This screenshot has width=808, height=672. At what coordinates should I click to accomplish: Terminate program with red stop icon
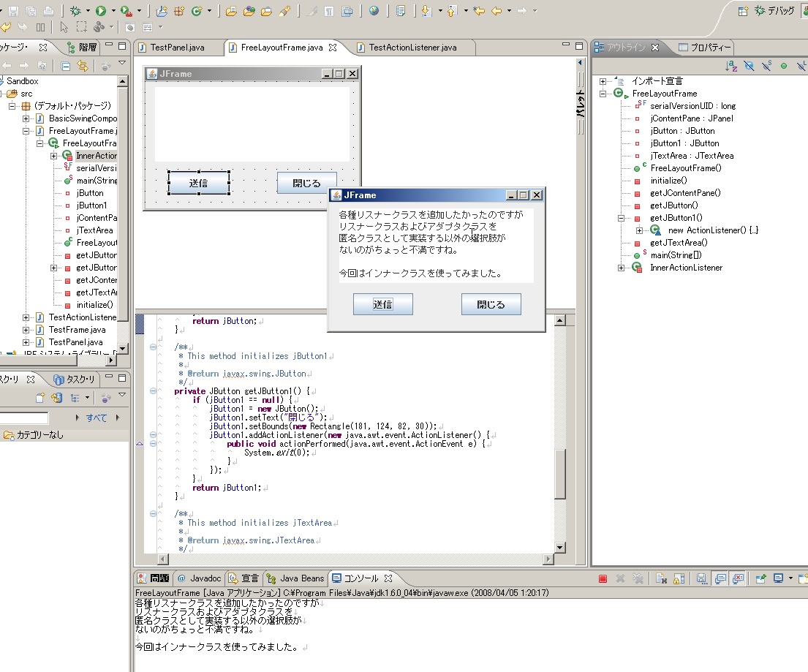coord(603,578)
